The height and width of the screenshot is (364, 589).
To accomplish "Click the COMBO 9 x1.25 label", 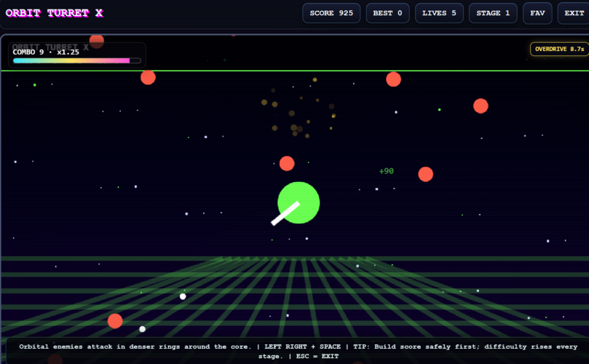I will 46,52.
